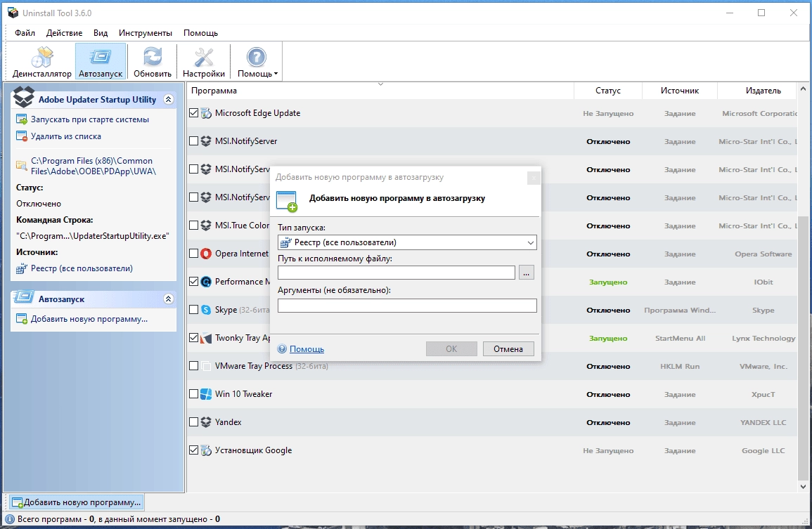This screenshot has width=812, height=529.
Task: Click Удалить из списка in sidebar
Action: 66,136
